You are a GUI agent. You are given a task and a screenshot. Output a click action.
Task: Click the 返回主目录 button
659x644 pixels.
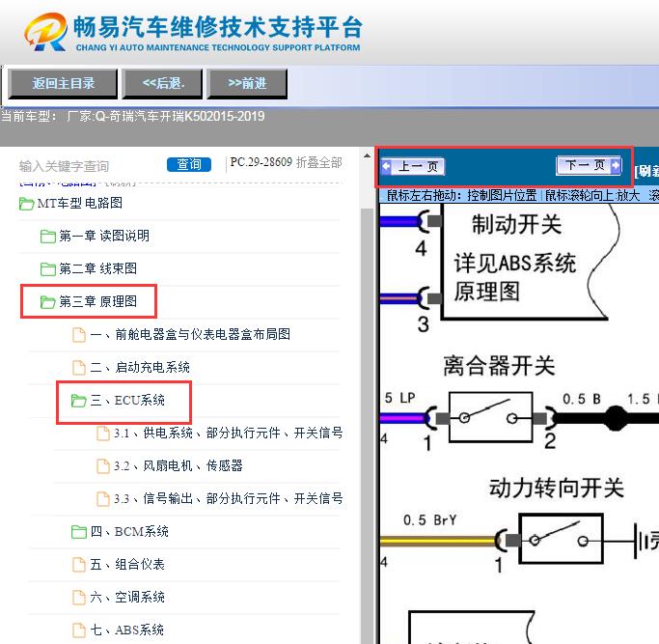pyautogui.click(x=63, y=83)
